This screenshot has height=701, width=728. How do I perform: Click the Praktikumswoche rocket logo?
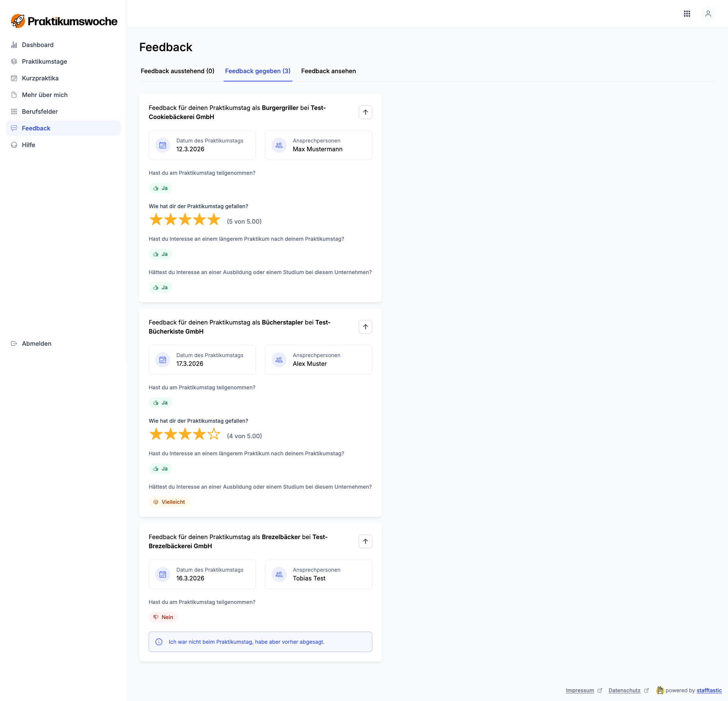coord(18,21)
